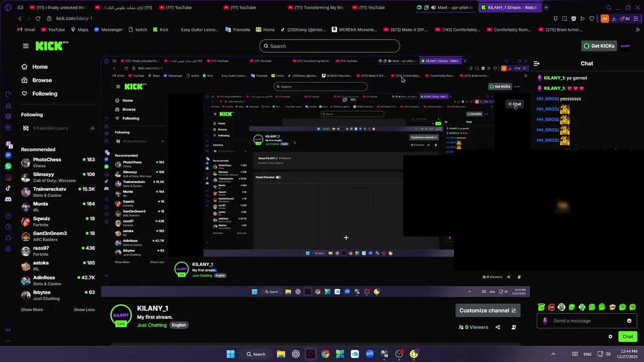Open Zoom from taskbar
Image resolution: width=644 pixels, height=362 pixels.
coord(370,354)
